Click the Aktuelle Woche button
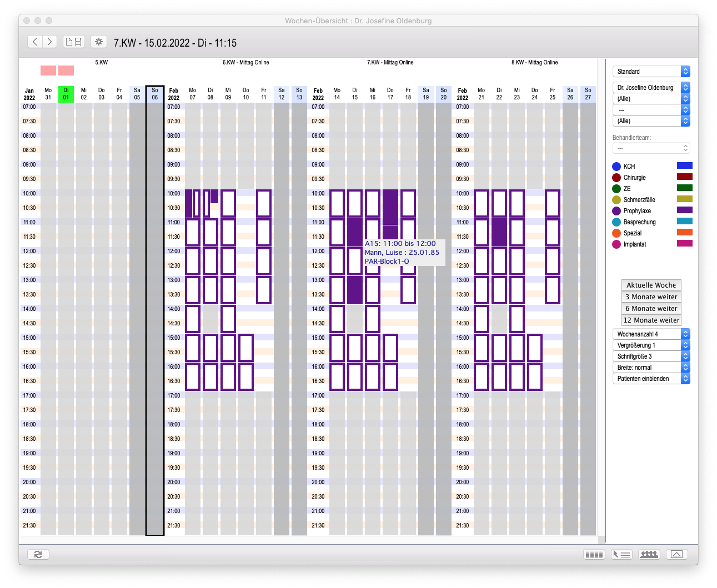717x588 pixels. [x=651, y=285]
